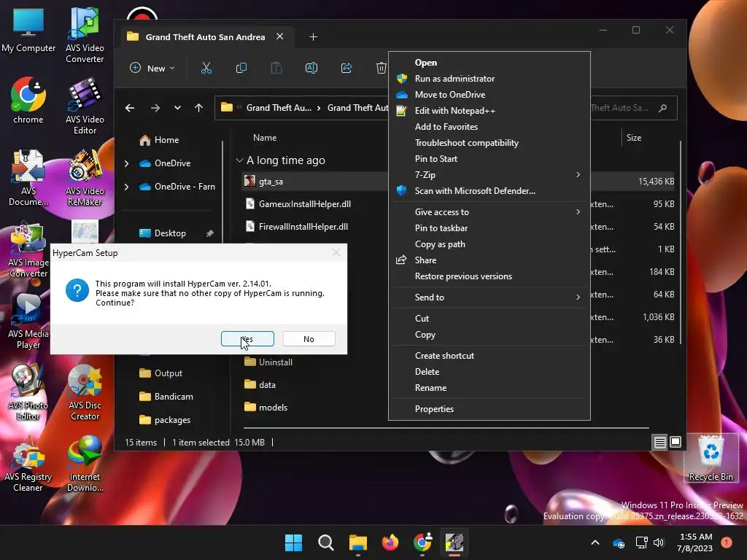Viewport: 747px width, 560px height.
Task: Click the Rename icon in Explorer toolbar
Action: [x=311, y=68]
